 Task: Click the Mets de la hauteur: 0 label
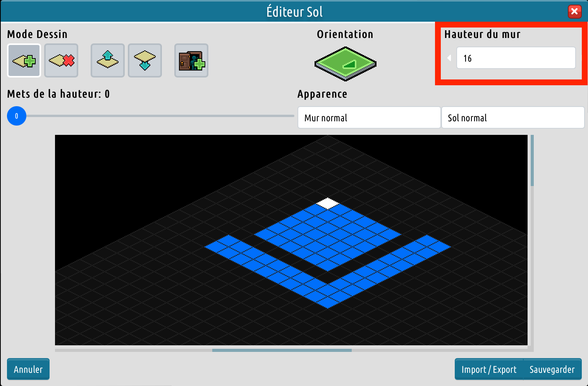click(x=58, y=94)
